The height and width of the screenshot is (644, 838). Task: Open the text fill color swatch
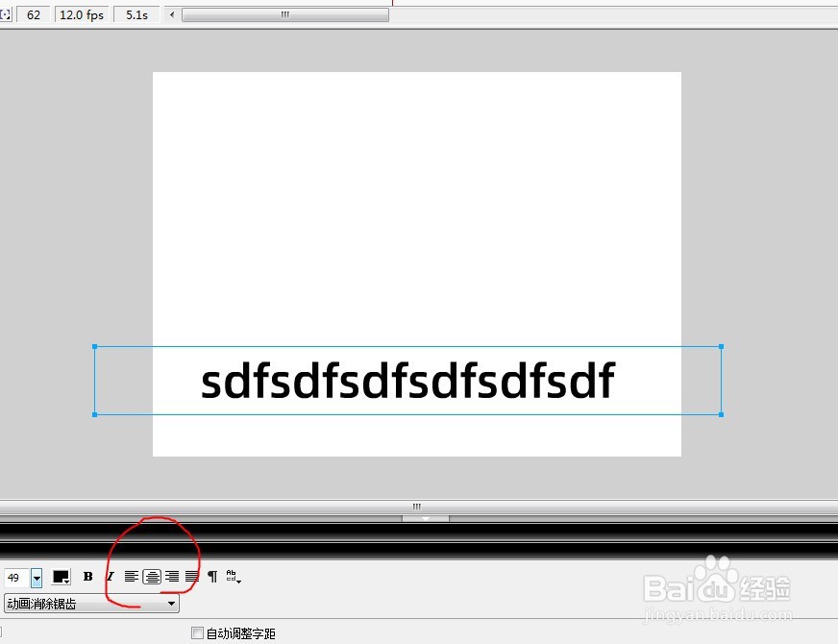(x=59, y=577)
